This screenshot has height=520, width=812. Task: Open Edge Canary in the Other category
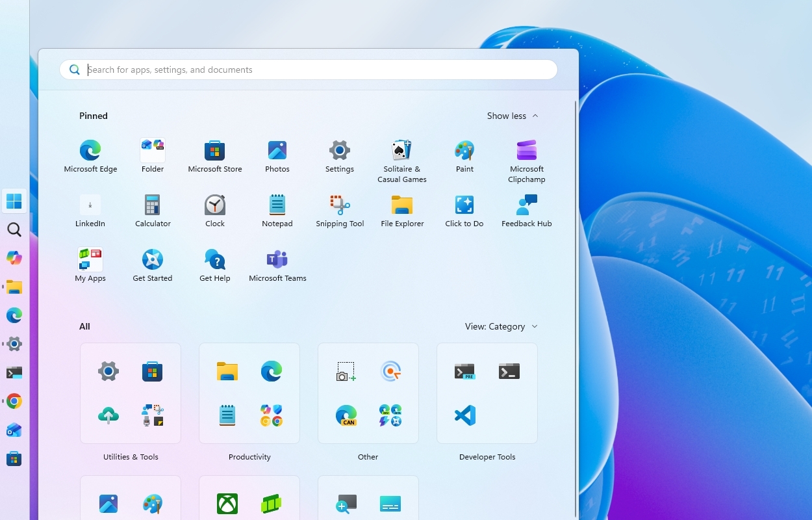(x=346, y=415)
